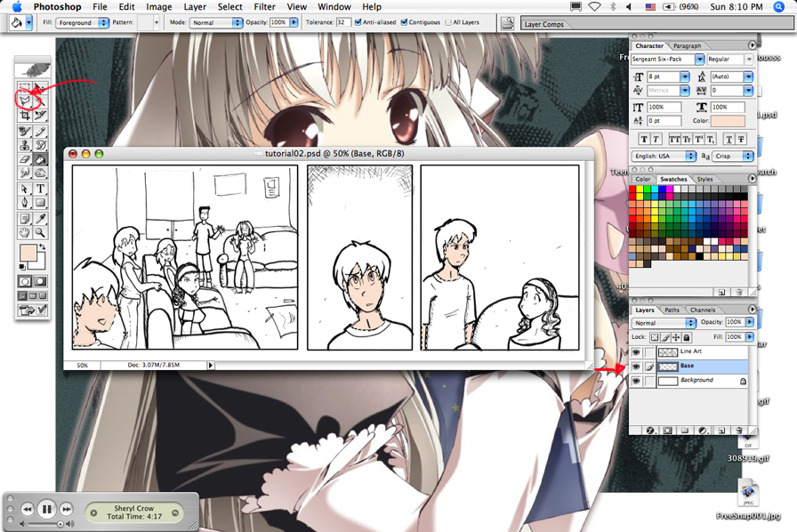Select the Rectangular Marquee tool
The width and height of the screenshot is (797, 532).
24,87
